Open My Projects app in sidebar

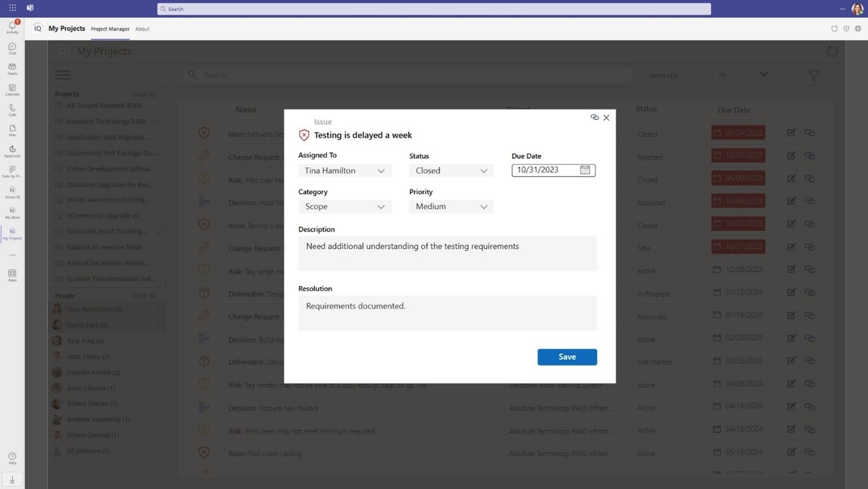coord(12,234)
